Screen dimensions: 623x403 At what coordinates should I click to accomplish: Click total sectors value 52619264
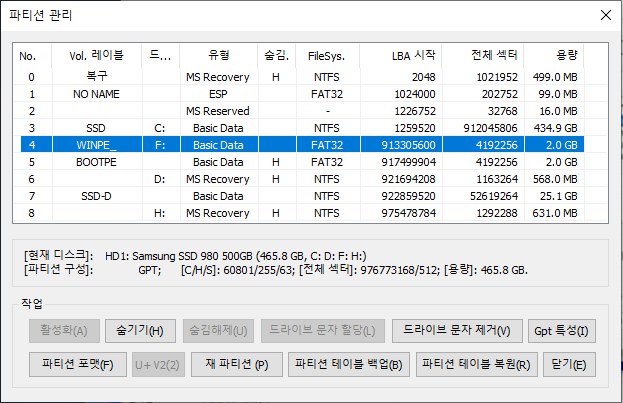point(494,196)
